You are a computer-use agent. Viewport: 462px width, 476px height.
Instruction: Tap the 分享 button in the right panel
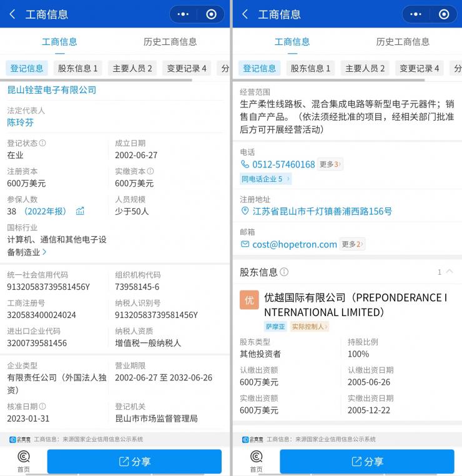(x=366, y=462)
